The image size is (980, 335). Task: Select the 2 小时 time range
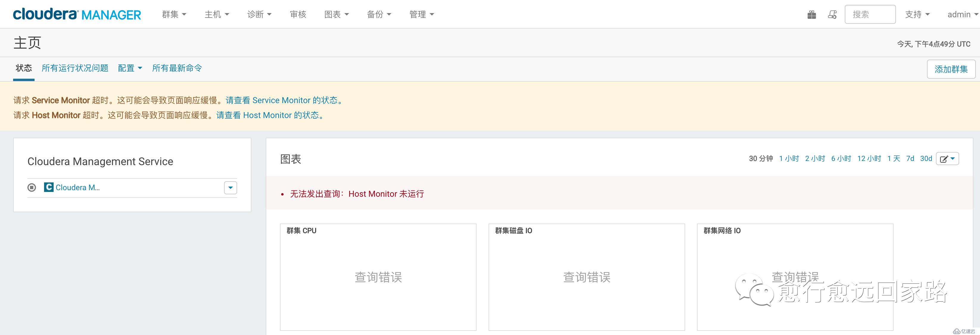point(815,158)
